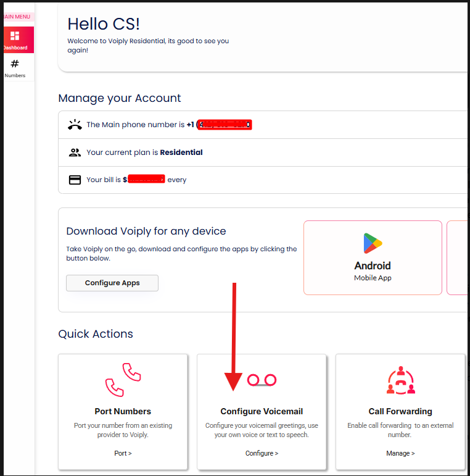The image size is (470, 476).
Task: Click the voicemail tape icon
Action: pyautogui.click(x=262, y=380)
